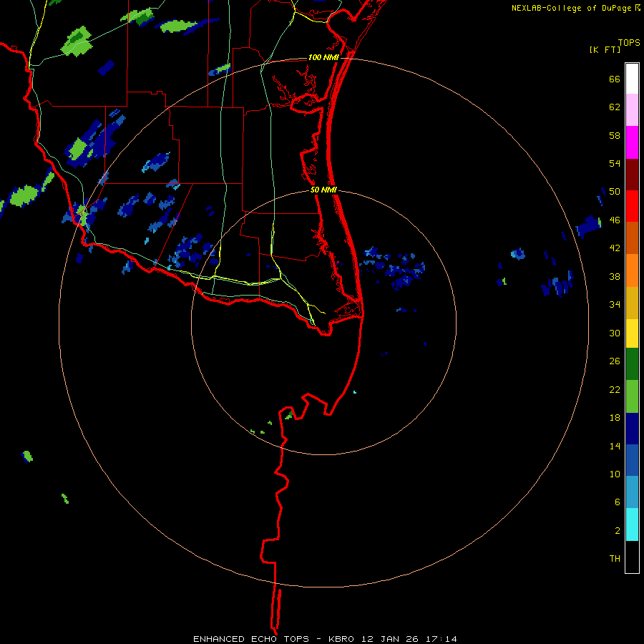Screen dimensions: 644x644
Task: Pick the cyan legend swatch
Action: [x=632, y=525]
